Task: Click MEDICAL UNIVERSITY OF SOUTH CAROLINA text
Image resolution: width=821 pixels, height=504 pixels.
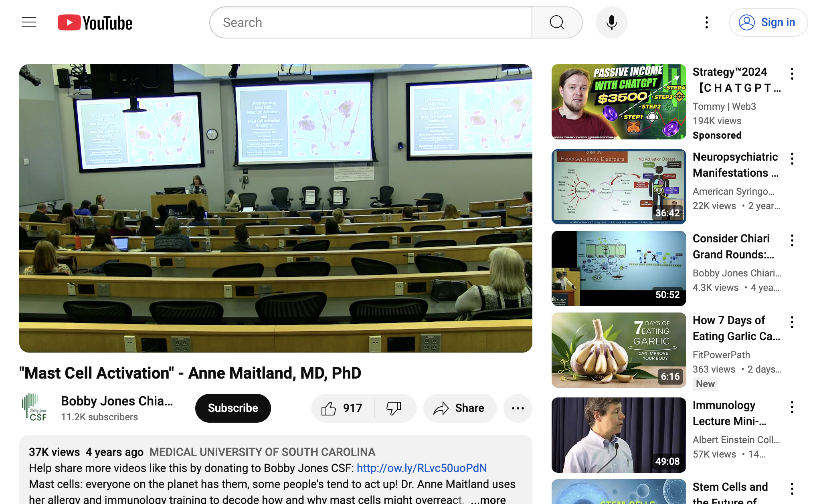Action: [x=262, y=452]
